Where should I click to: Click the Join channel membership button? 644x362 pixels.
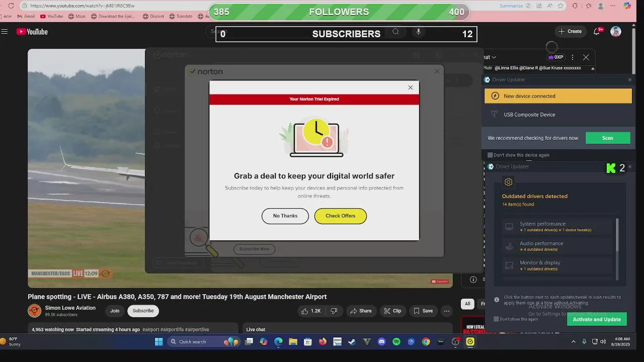click(x=115, y=311)
